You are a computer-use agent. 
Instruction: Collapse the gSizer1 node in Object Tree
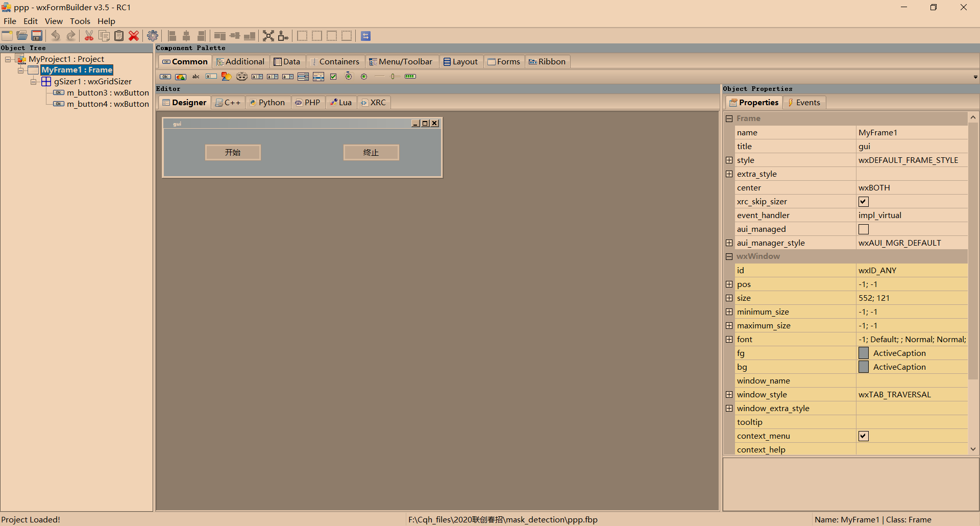[x=33, y=82]
